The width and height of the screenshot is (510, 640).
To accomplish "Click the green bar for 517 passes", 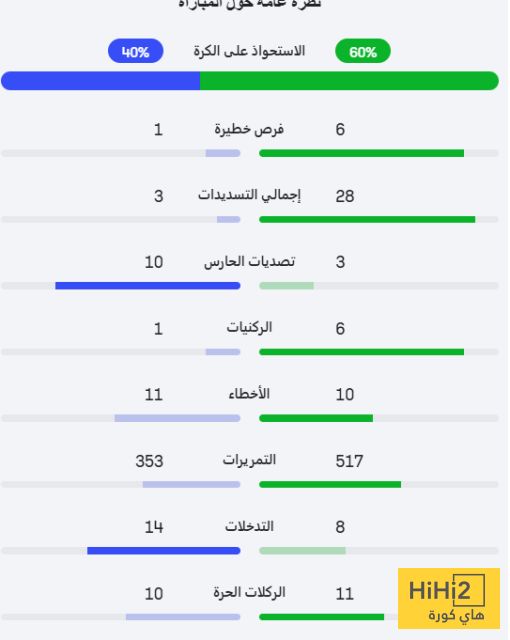I will coord(330,484).
